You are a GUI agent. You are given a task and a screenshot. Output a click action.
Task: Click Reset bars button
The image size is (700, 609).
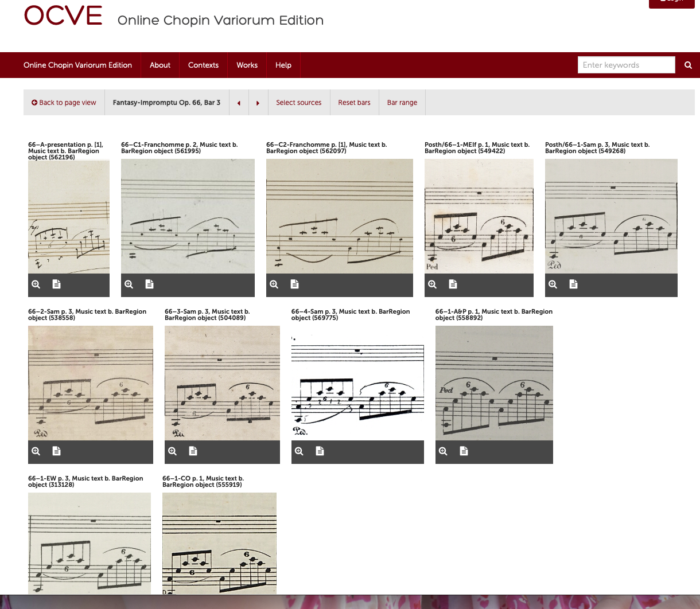click(354, 103)
